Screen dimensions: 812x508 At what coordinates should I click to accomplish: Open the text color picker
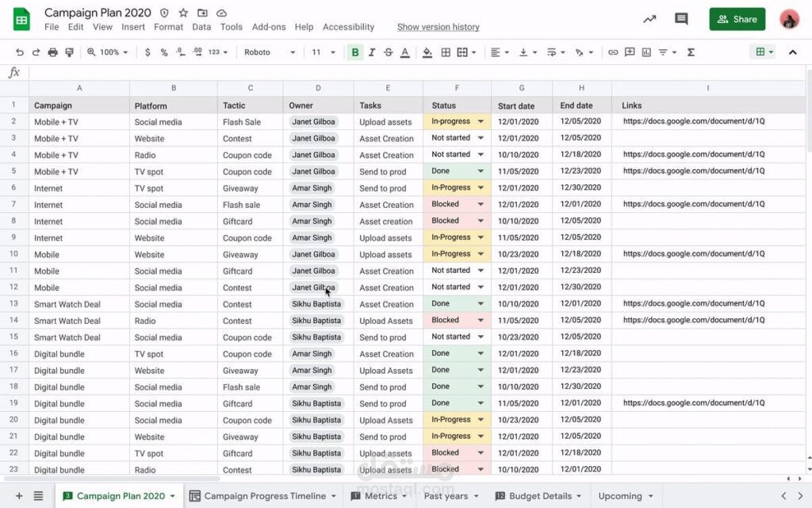coord(405,52)
